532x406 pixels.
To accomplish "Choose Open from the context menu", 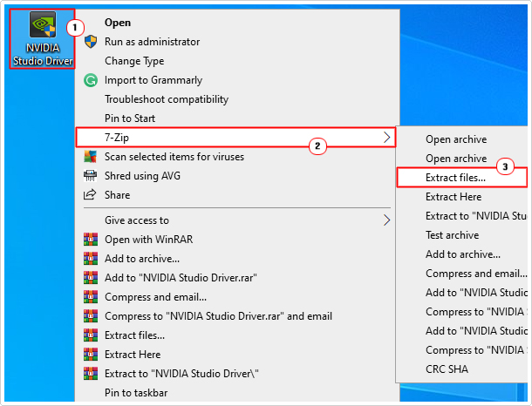I will tap(118, 23).
